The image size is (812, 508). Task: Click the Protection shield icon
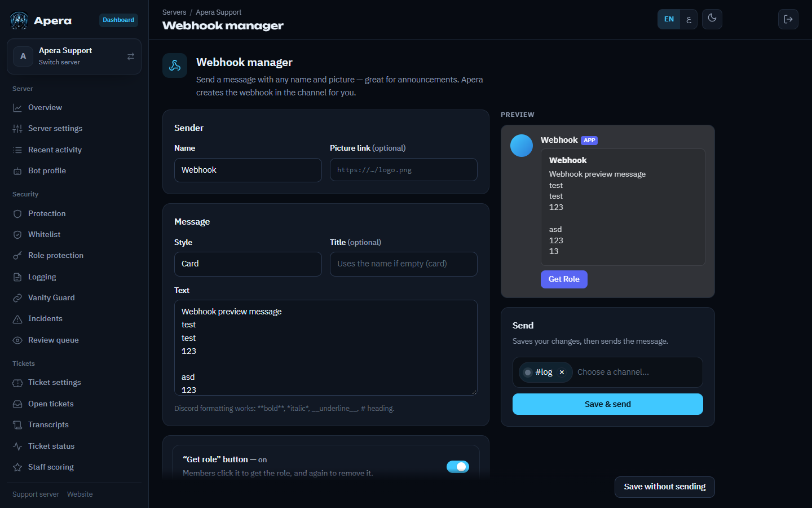pos(17,214)
